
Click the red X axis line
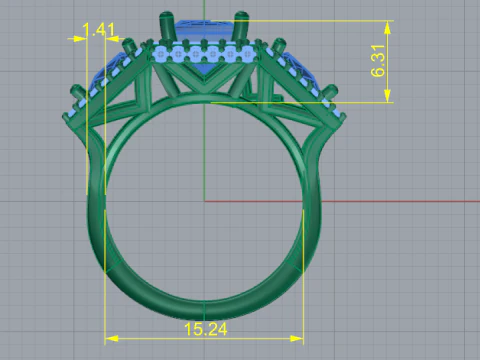(x=342, y=201)
